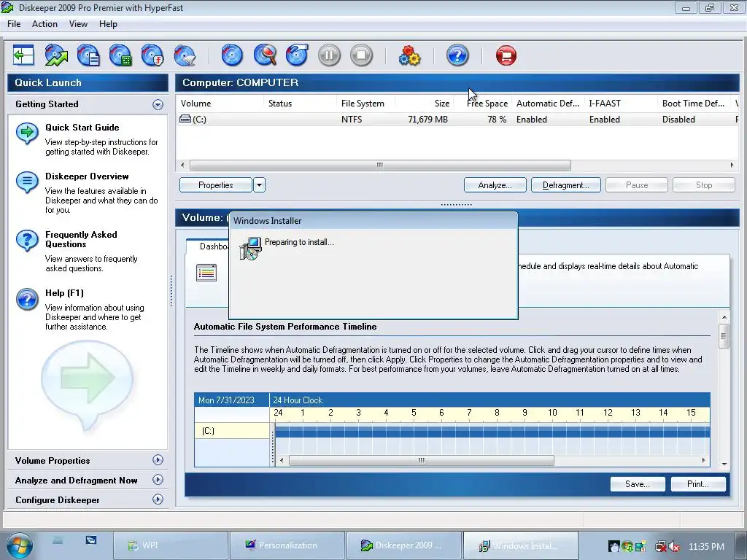Viewport: 747px width, 560px height.
Task: Click the timeline horizontal scrollbar thumb
Action: click(421, 461)
